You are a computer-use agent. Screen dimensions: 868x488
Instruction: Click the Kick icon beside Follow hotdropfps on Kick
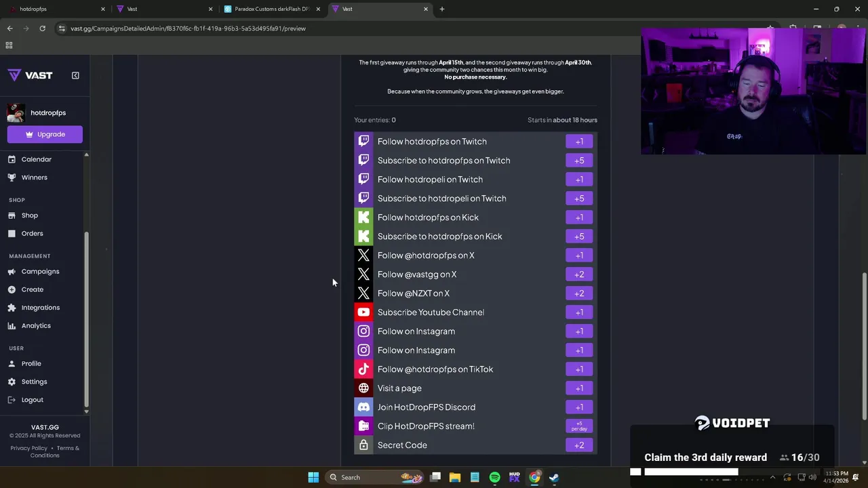(363, 217)
